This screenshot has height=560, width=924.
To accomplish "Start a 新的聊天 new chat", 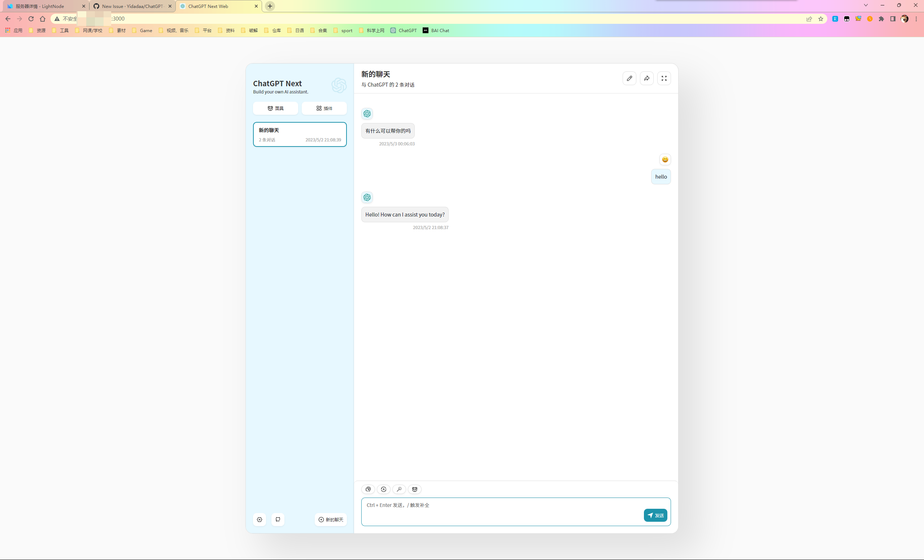I will [x=330, y=520].
